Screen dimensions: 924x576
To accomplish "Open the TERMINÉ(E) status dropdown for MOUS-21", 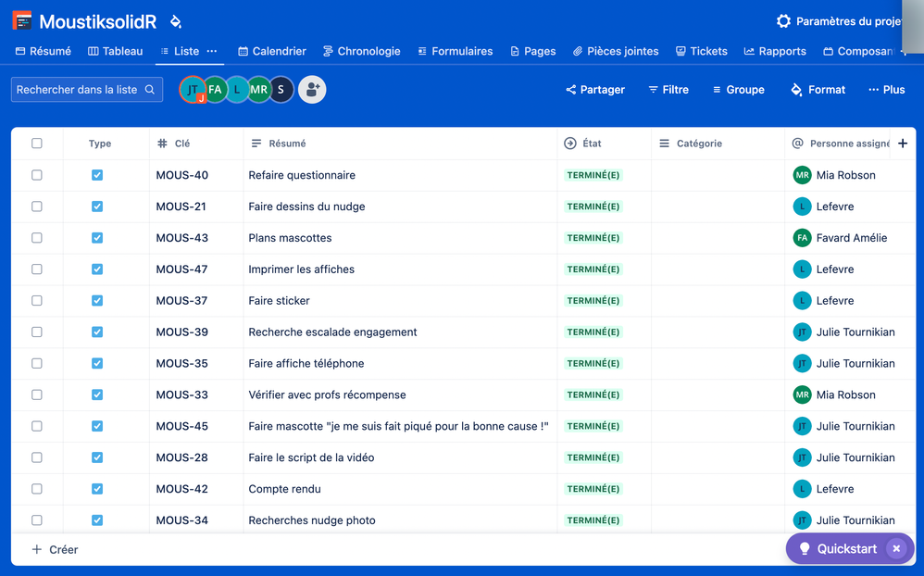I will tap(593, 207).
